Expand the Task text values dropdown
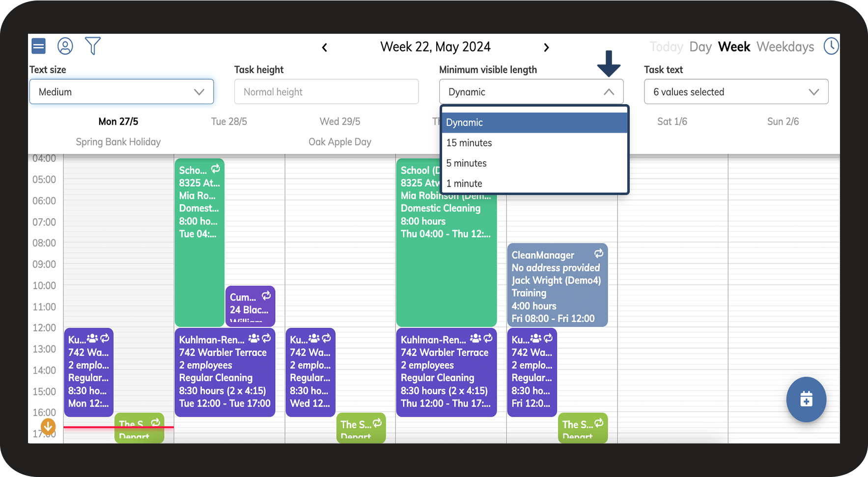This screenshot has width=868, height=477. (735, 92)
